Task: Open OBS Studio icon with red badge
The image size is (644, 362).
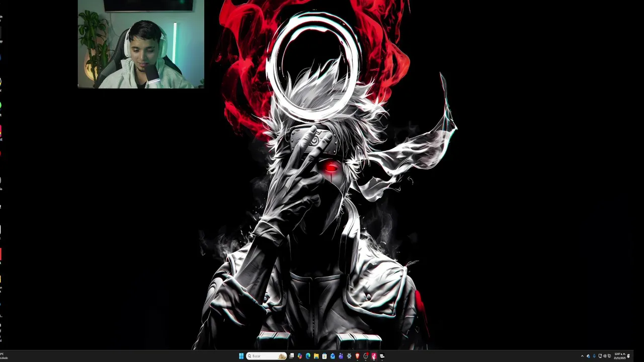Action: tap(366, 356)
